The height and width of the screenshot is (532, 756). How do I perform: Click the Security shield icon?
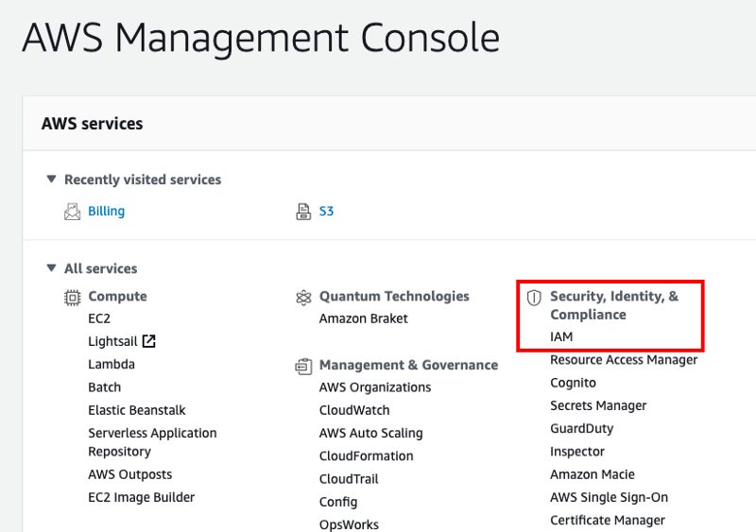[x=534, y=298]
